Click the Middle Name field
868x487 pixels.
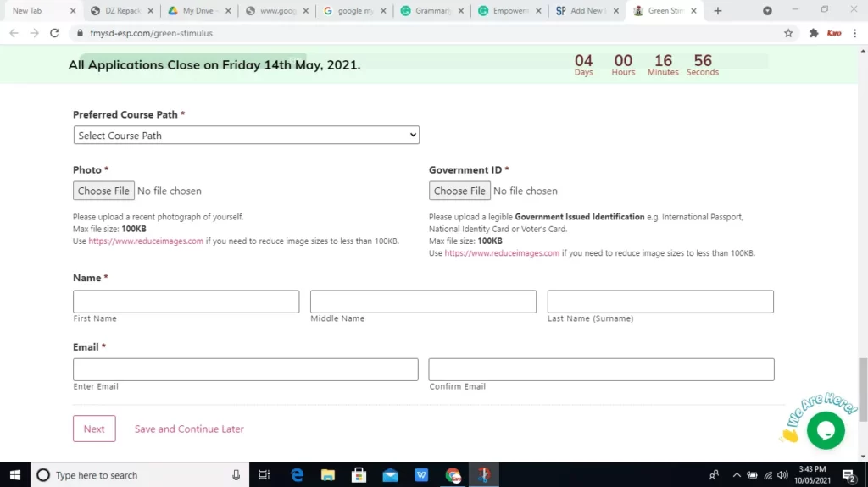423,302
